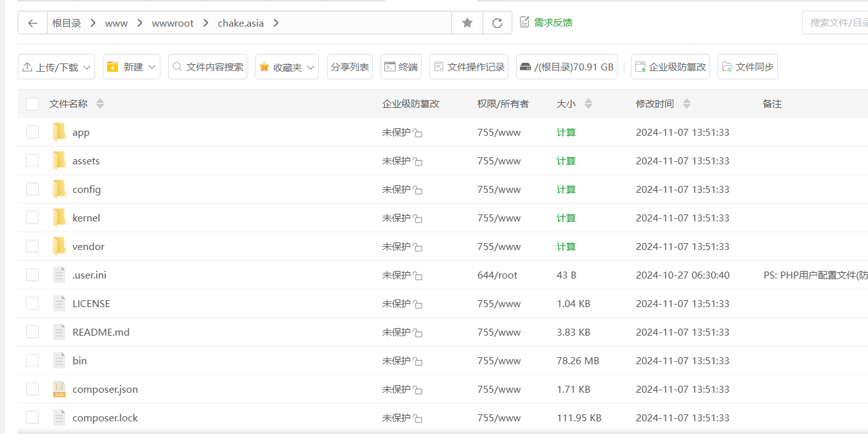
Task: Open the 终端 terminal tool
Action: pyautogui.click(x=401, y=67)
